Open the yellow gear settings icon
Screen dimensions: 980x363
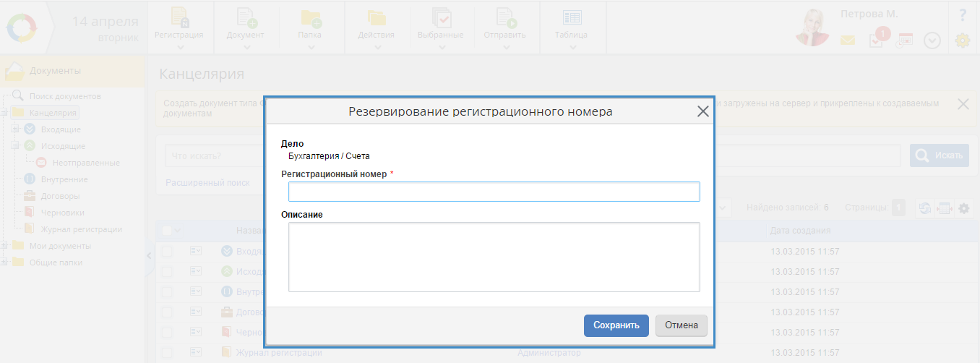point(963,41)
